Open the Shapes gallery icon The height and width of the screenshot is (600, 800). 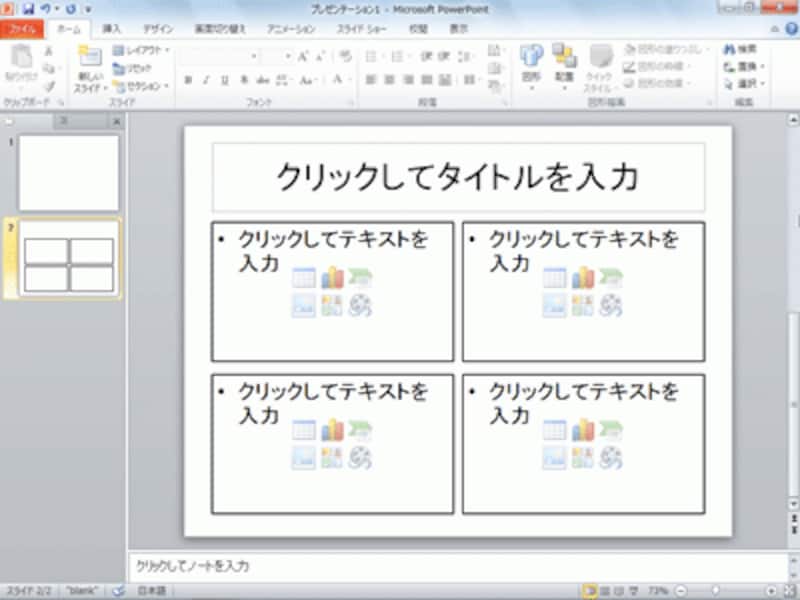[x=531, y=56]
